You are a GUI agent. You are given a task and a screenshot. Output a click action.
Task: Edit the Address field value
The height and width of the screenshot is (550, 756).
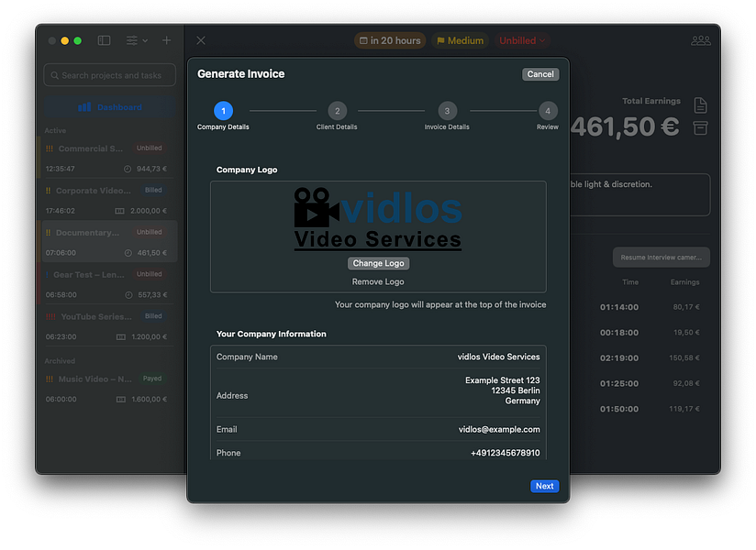(503, 390)
